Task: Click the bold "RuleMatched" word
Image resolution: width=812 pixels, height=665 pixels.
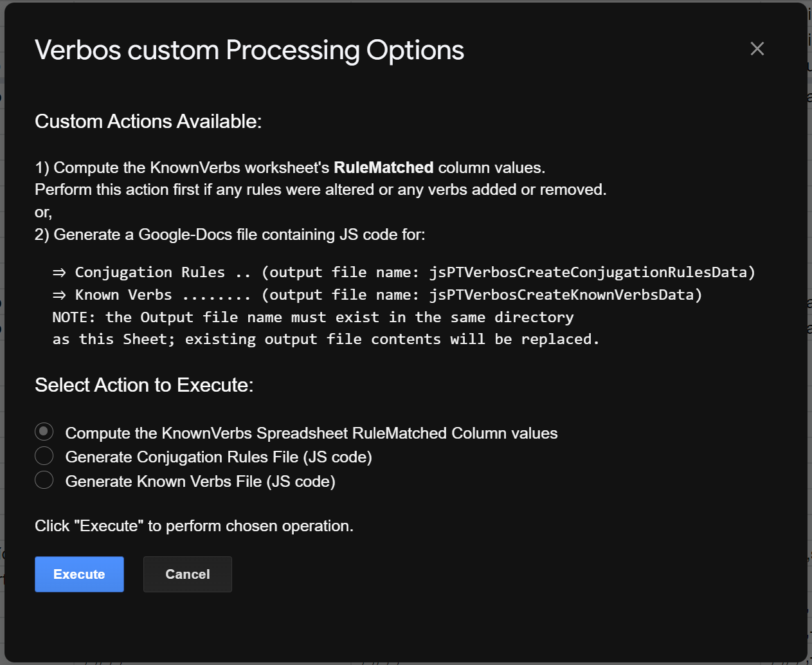Action: pyautogui.click(x=384, y=168)
